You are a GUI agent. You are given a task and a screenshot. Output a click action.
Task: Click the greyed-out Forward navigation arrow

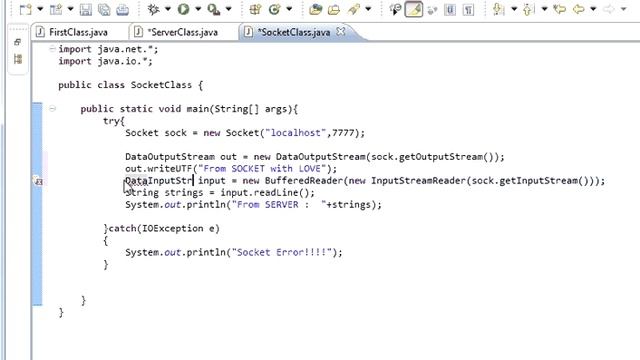pos(609,9)
